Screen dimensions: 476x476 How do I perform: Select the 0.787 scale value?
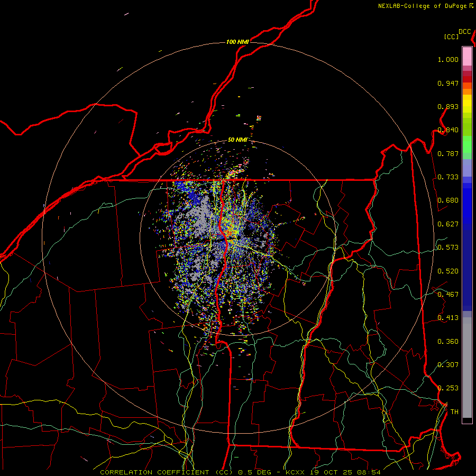pos(448,153)
